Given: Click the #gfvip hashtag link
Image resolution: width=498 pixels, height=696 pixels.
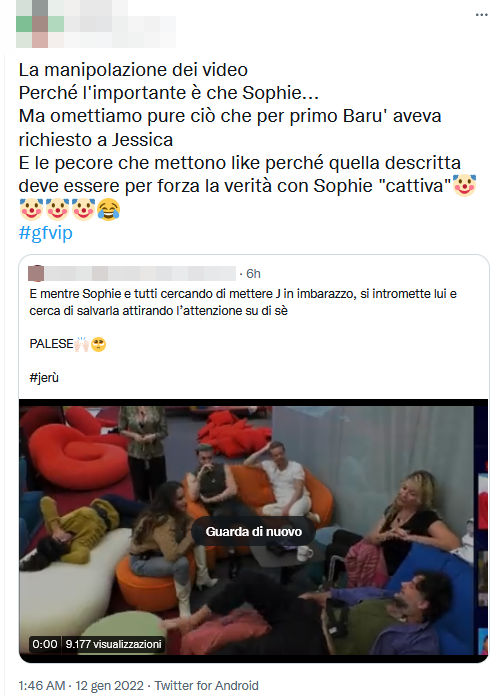Looking at the screenshot, I should pyautogui.click(x=46, y=232).
